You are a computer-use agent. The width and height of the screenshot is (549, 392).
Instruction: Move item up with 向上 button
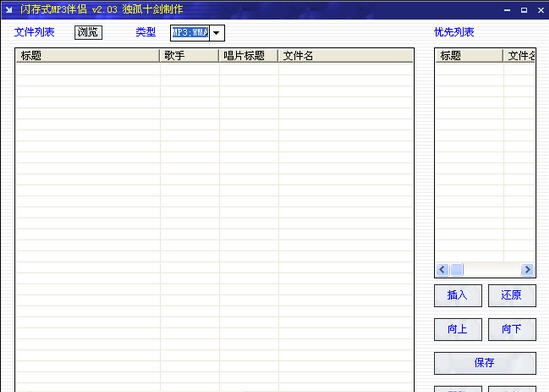point(458,329)
